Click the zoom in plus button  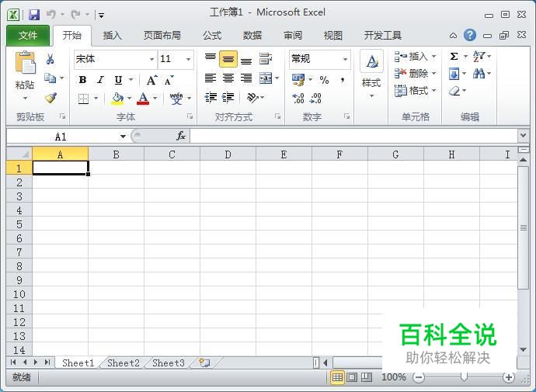(509, 377)
